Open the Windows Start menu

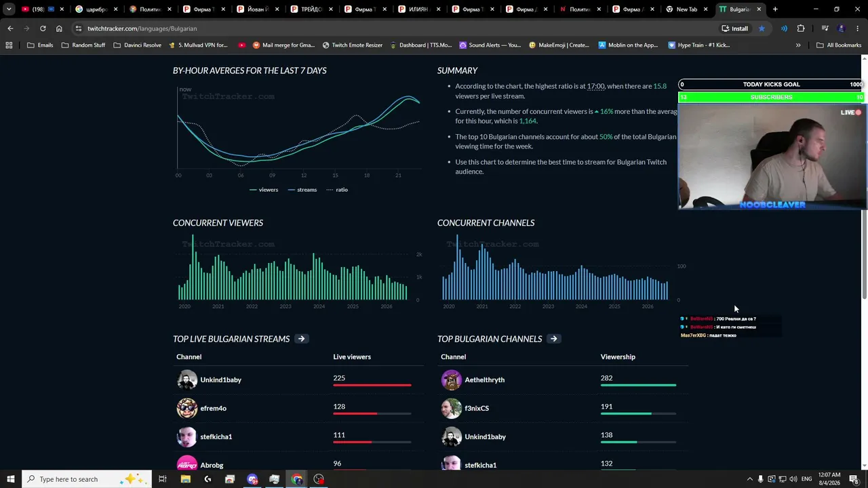[10, 479]
